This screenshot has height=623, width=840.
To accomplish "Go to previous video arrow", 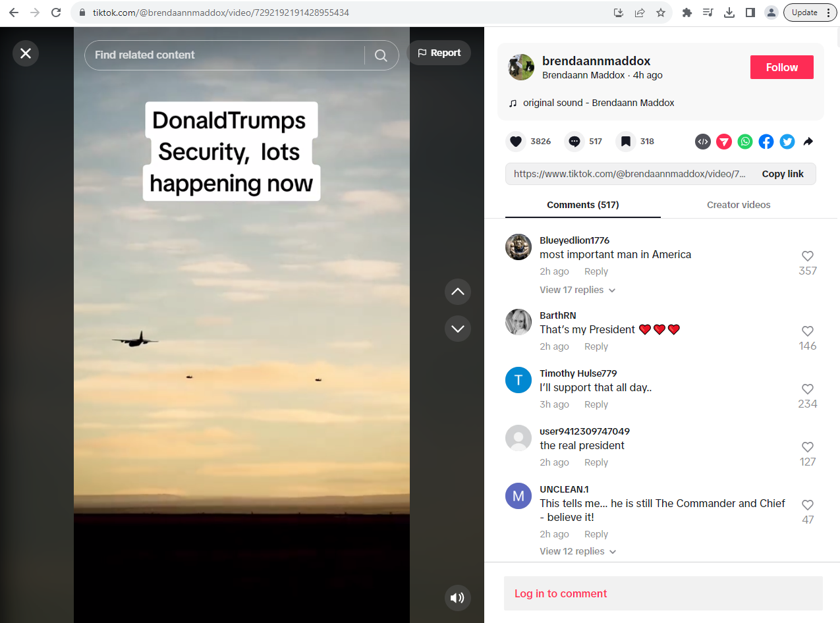I will (458, 291).
